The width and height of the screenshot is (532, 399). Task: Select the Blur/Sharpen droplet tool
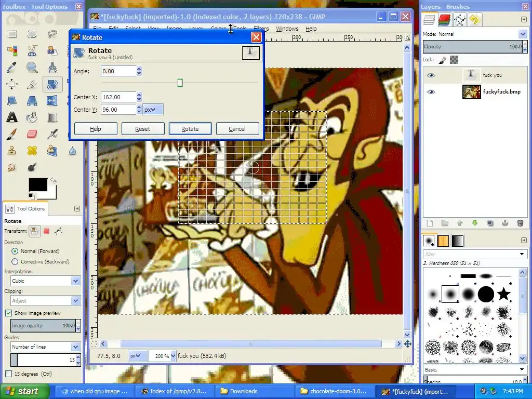click(72, 150)
